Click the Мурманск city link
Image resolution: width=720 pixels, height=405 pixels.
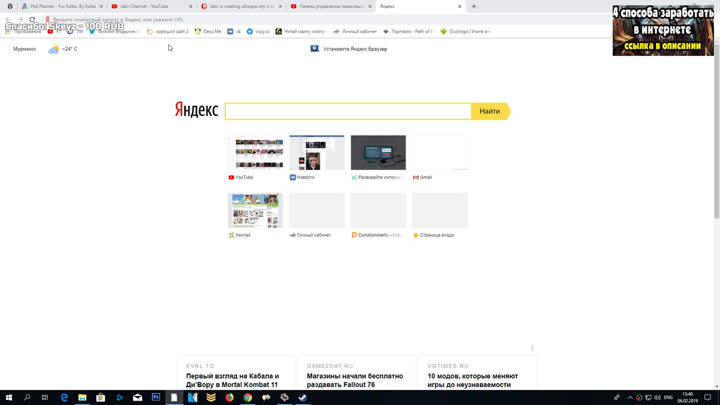point(24,49)
